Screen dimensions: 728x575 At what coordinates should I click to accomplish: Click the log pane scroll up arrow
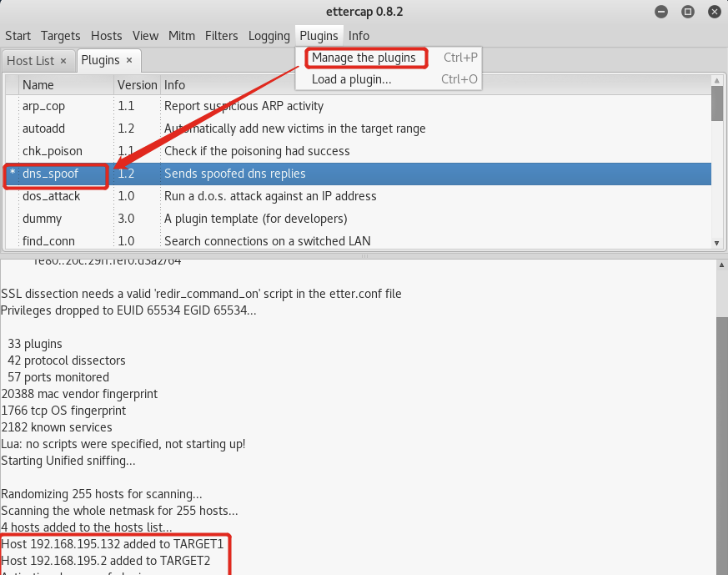[721, 265]
